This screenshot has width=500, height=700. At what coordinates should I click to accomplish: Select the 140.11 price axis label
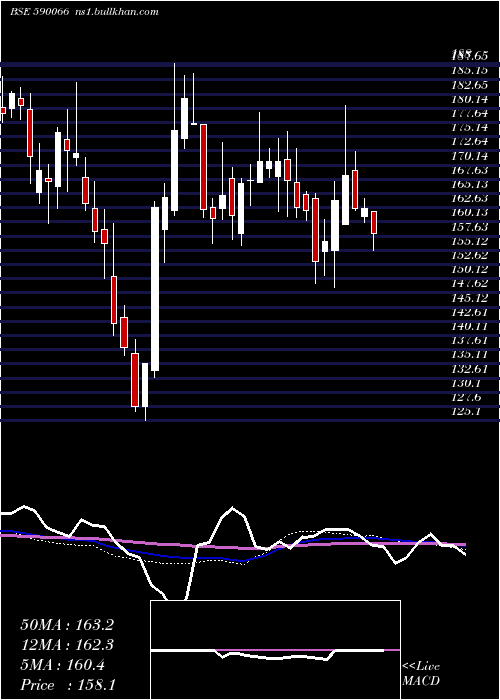[469, 326]
